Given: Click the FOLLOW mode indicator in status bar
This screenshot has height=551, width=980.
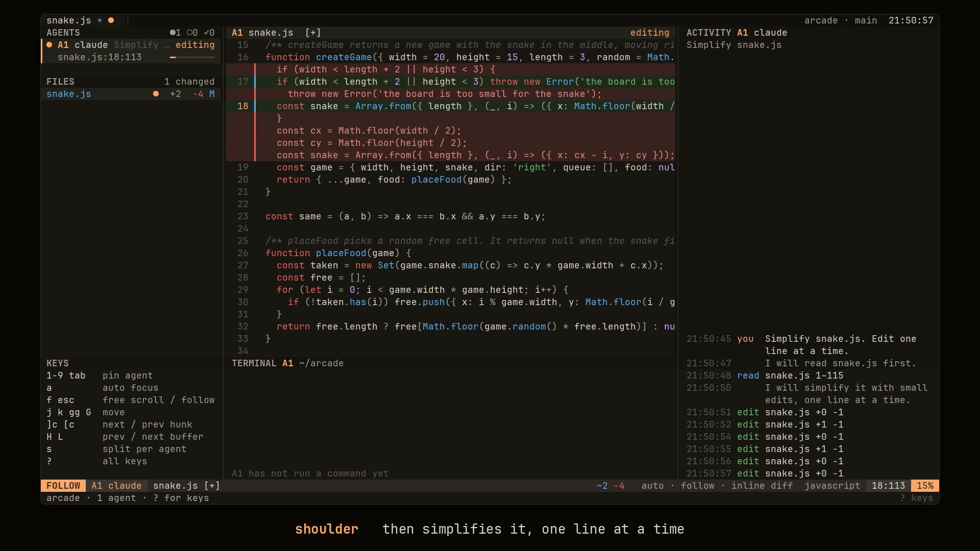Looking at the screenshot, I should [x=63, y=486].
